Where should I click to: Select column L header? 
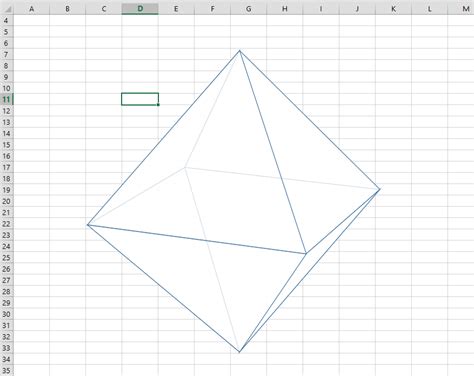(429, 9)
